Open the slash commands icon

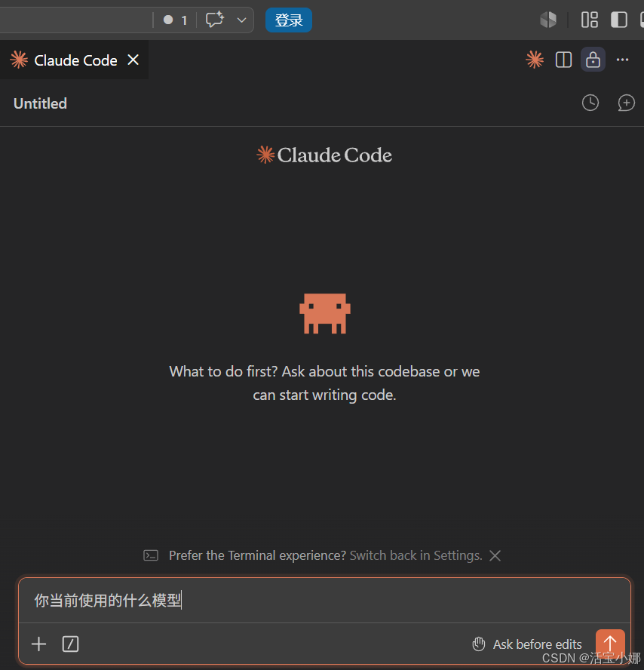pos(70,644)
